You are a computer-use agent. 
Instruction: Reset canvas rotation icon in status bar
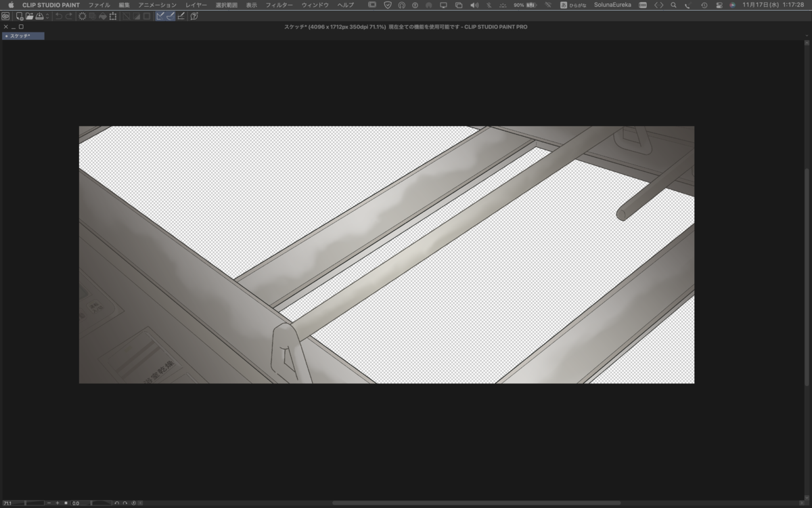click(x=133, y=503)
